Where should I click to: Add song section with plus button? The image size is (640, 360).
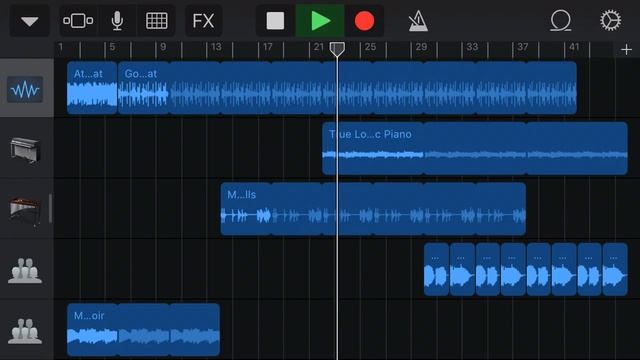tap(627, 50)
